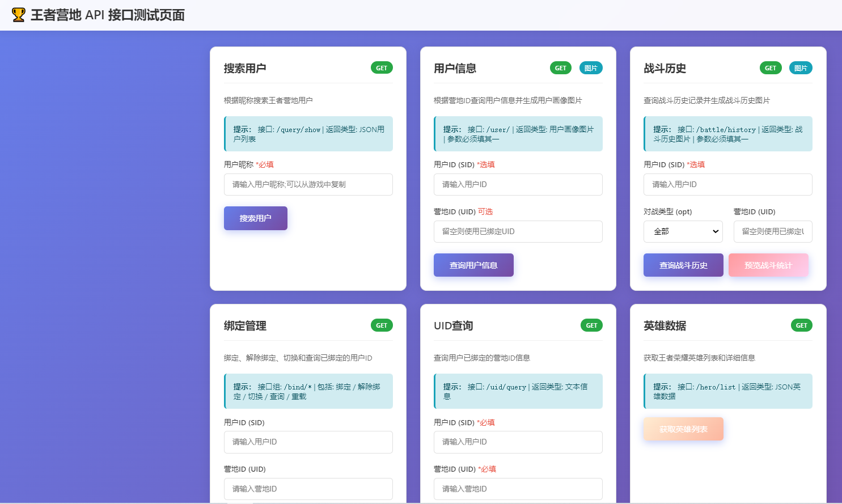
Task: Click 图片 badge on 用户信息 card
Action: (x=590, y=68)
